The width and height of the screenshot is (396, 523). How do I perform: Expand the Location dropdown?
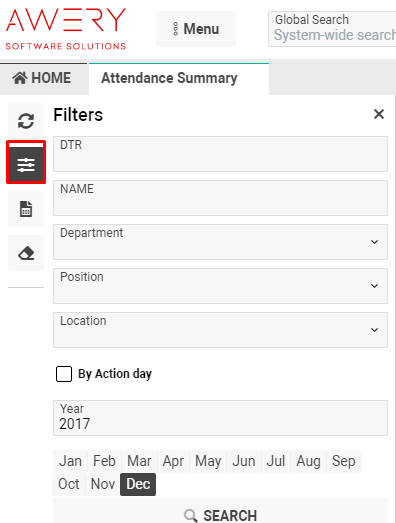tap(220, 330)
